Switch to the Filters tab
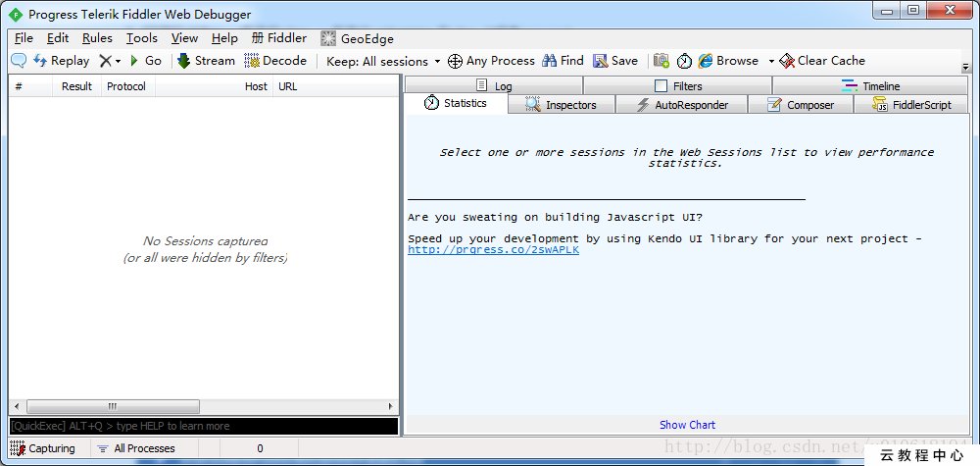Screen dimensions: 980x466 (678, 85)
